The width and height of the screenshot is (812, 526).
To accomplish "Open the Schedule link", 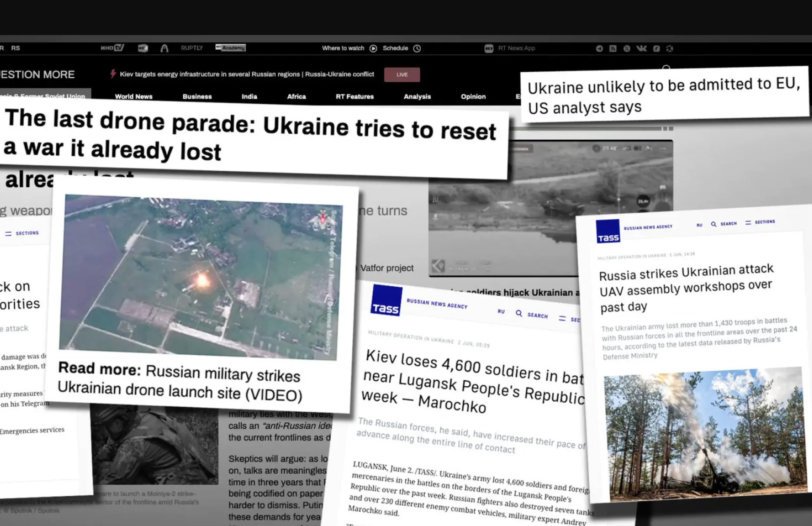I will pos(395,48).
